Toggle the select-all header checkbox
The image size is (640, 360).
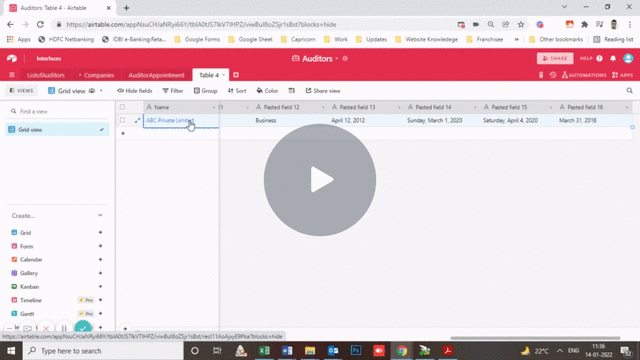point(122,107)
